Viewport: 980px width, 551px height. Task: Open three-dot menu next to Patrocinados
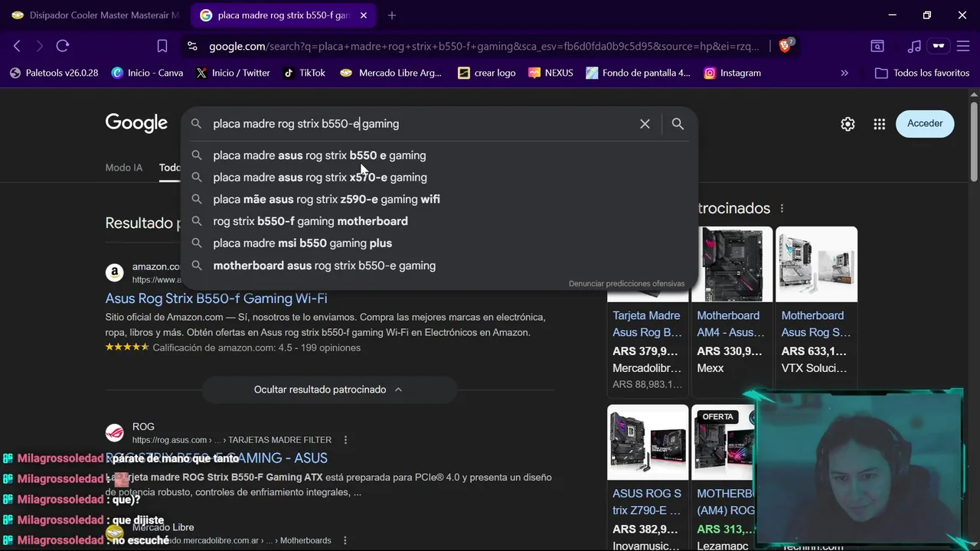point(782,208)
